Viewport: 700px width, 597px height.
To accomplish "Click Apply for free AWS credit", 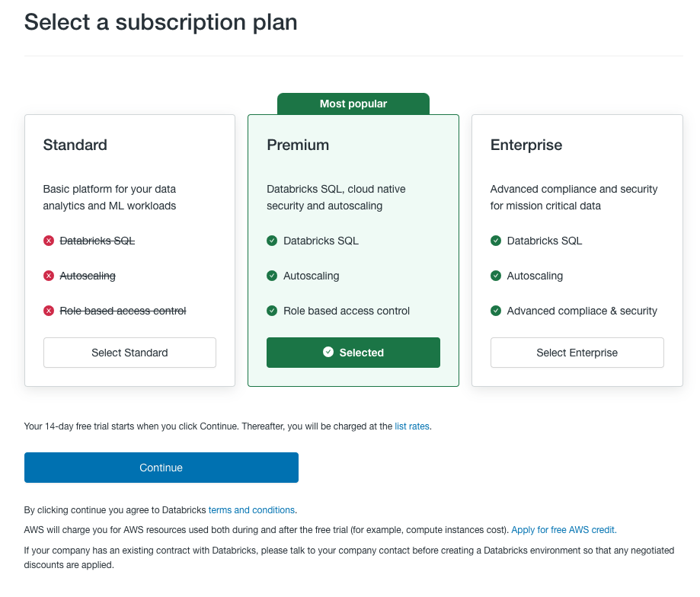I will [563, 529].
